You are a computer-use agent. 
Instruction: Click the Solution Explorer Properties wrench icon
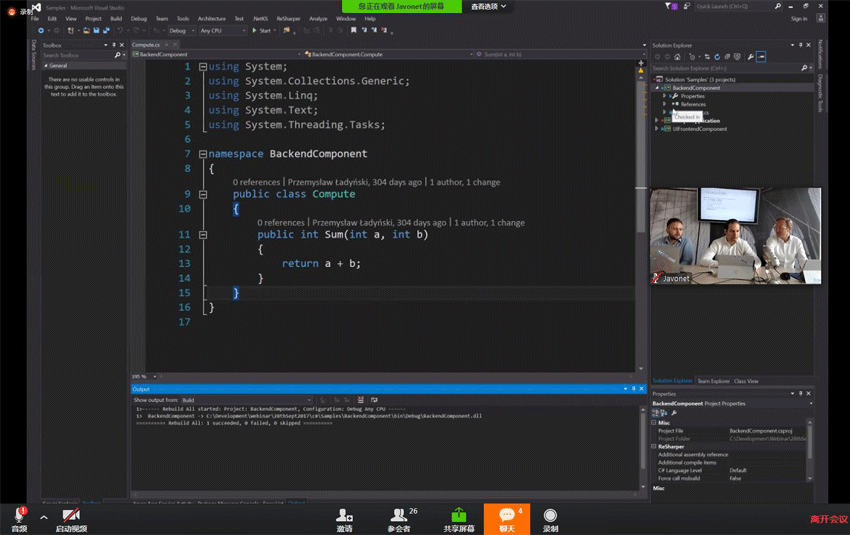(751, 57)
